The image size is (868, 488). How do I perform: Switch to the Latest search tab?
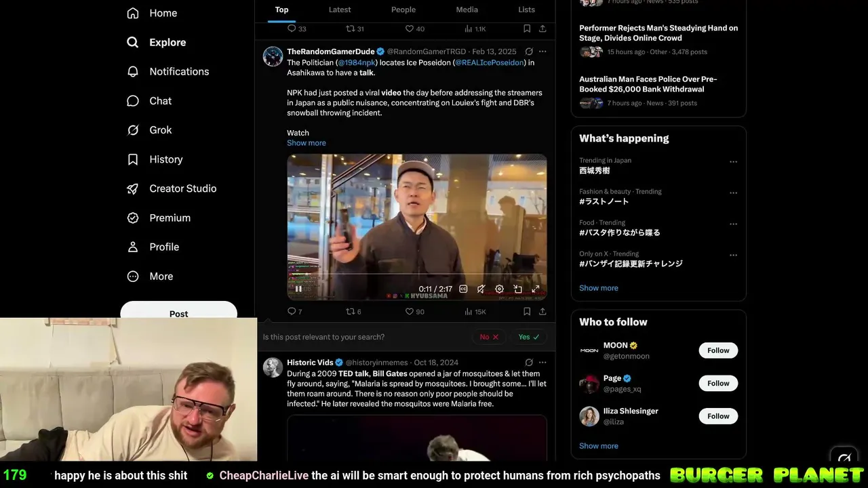[x=340, y=9]
